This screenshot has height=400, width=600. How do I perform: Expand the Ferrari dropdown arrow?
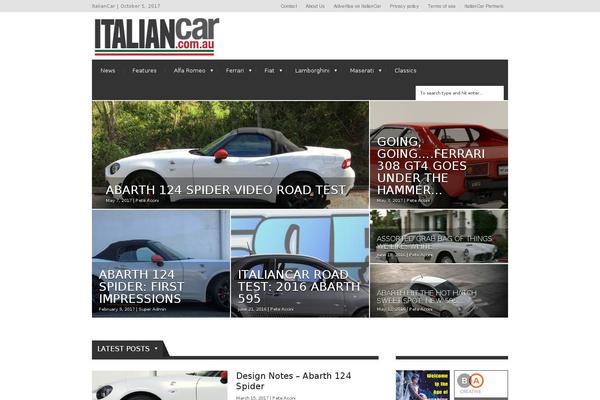pos(250,70)
